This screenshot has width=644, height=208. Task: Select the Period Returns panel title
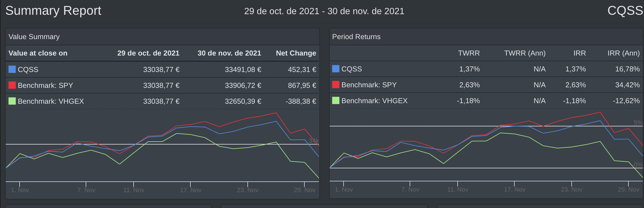[x=356, y=37]
